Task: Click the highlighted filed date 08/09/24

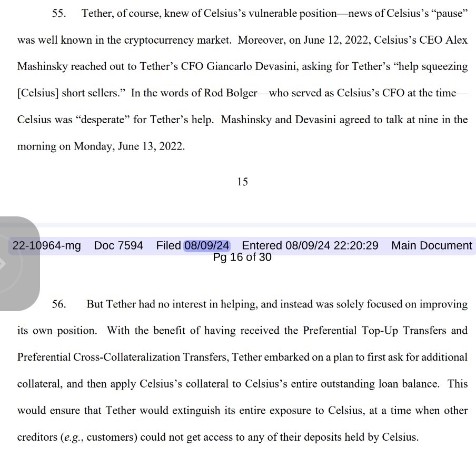Action: (x=207, y=245)
